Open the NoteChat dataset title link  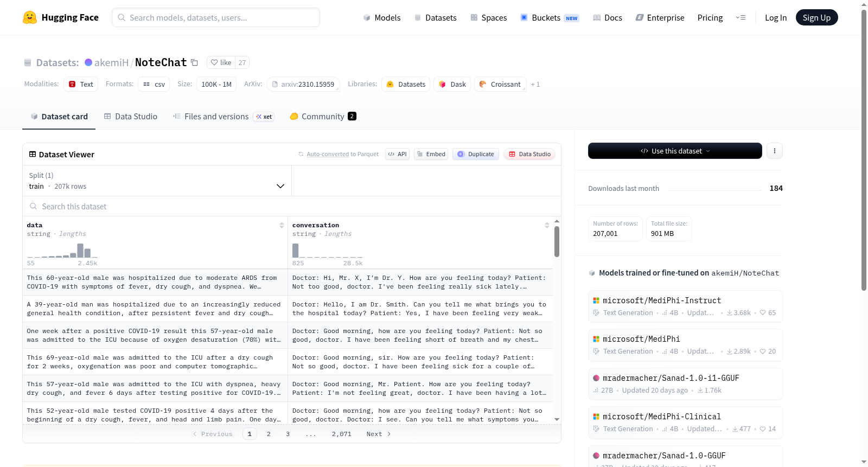coord(161,62)
